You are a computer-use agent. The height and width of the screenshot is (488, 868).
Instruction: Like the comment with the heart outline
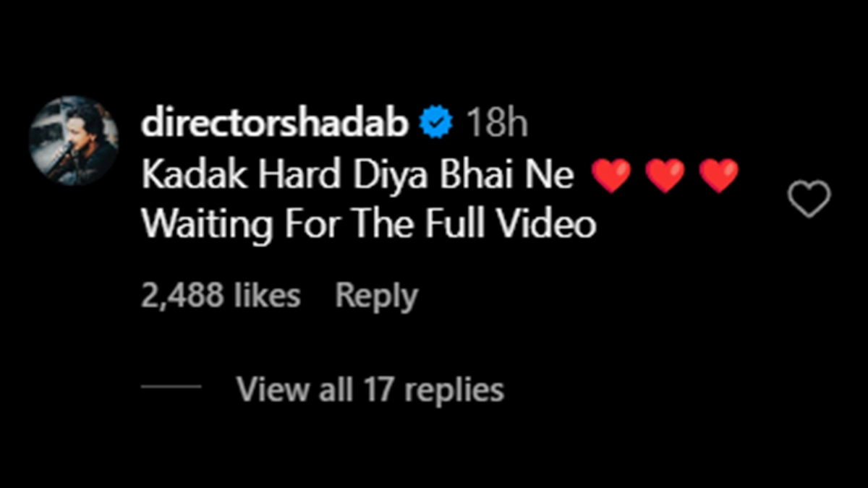click(809, 200)
